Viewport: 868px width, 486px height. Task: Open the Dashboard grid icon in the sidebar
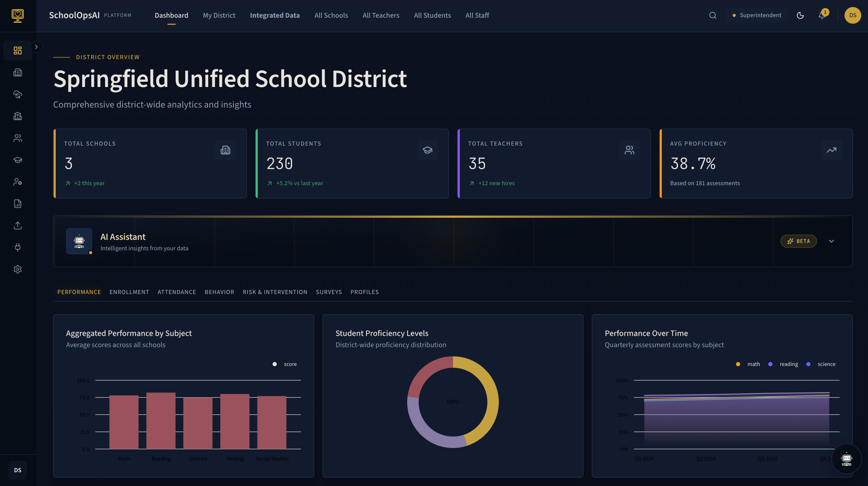click(x=17, y=50)
